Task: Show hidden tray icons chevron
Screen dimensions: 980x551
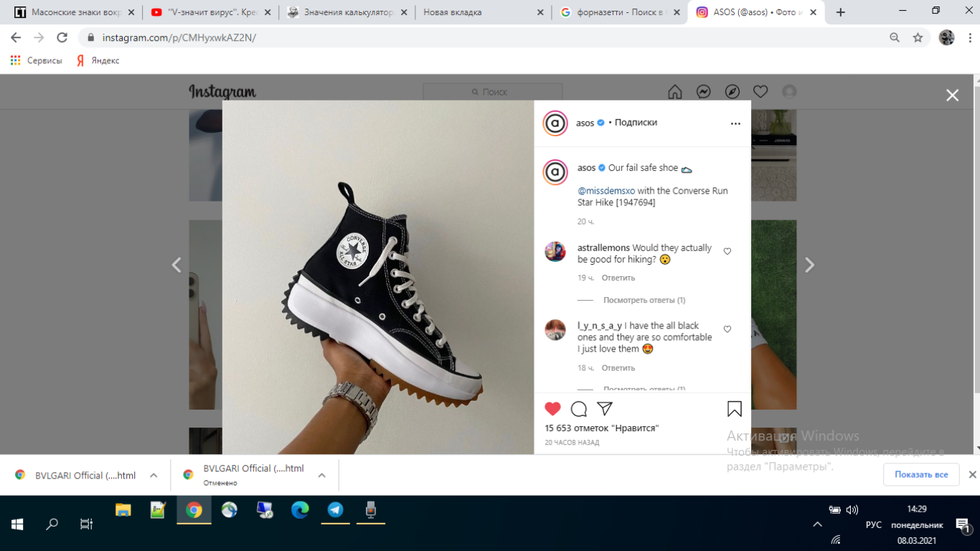Action: (817, 524)
